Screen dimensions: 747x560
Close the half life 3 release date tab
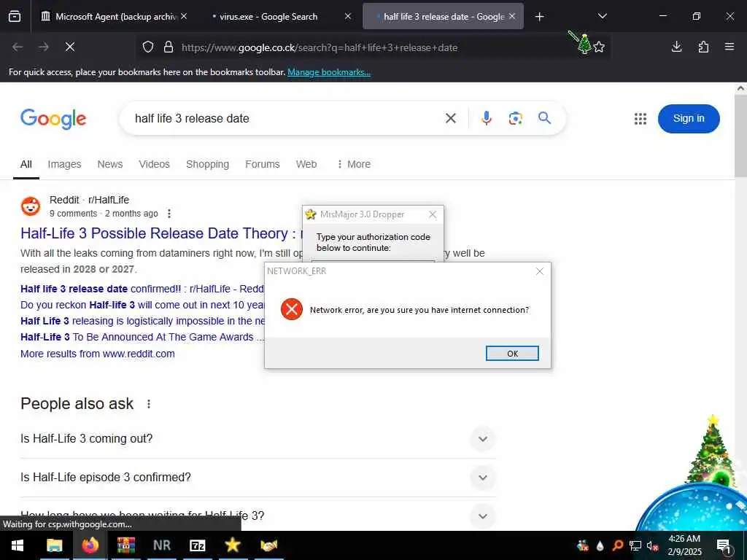(511, 16)
